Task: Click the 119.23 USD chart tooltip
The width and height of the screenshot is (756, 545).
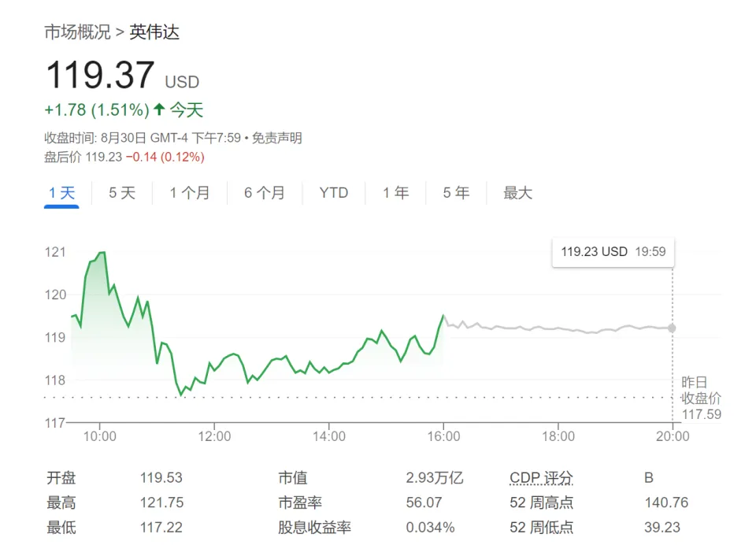Action: coord(613,252)
